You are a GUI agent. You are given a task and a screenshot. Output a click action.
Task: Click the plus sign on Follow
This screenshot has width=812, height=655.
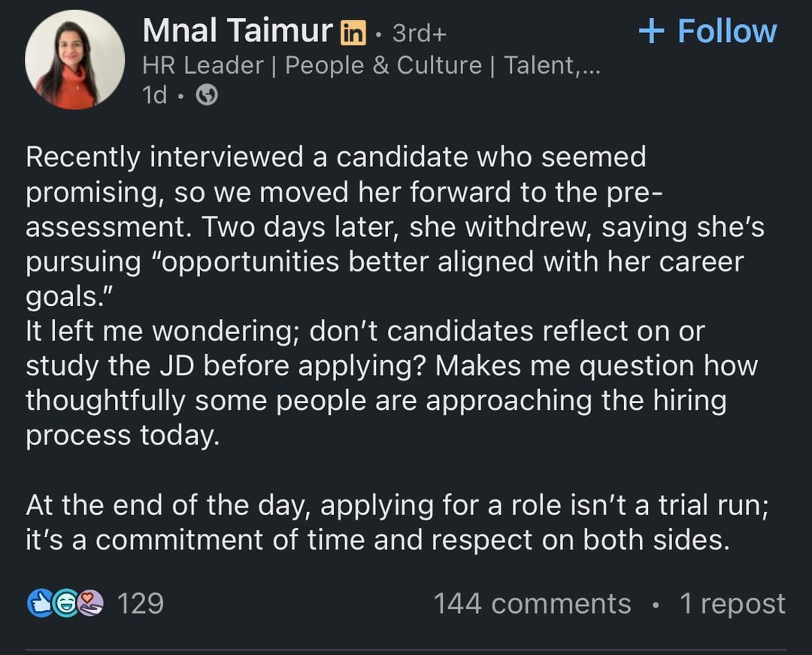pos(652,31)
